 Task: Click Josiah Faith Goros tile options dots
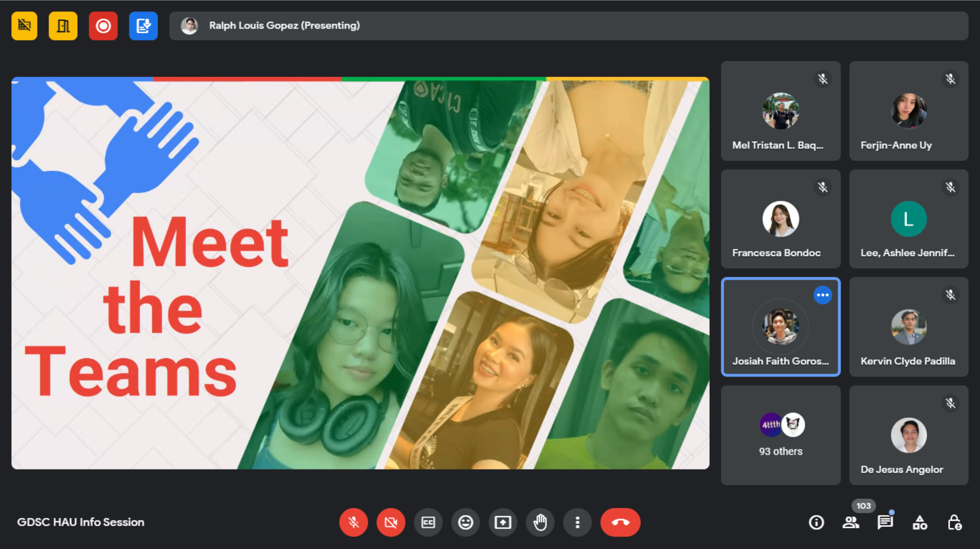pos(823,295)
